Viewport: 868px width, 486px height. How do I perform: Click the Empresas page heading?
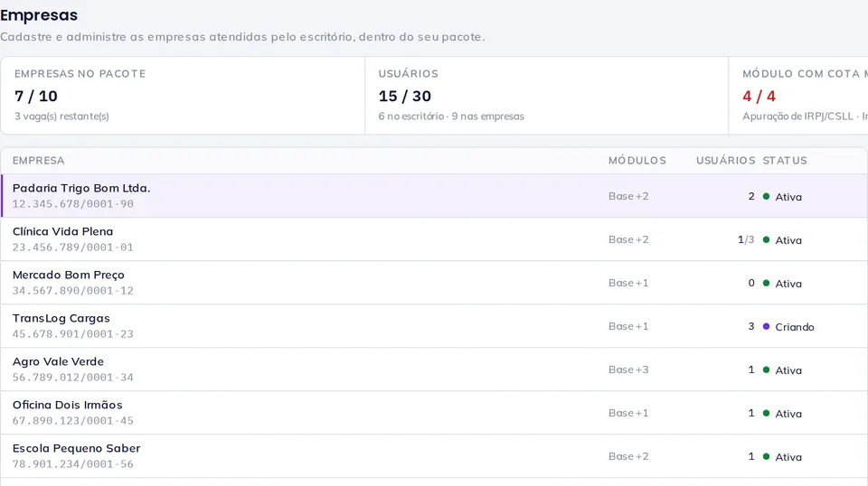pyautogui.click(x=39, y=15)
